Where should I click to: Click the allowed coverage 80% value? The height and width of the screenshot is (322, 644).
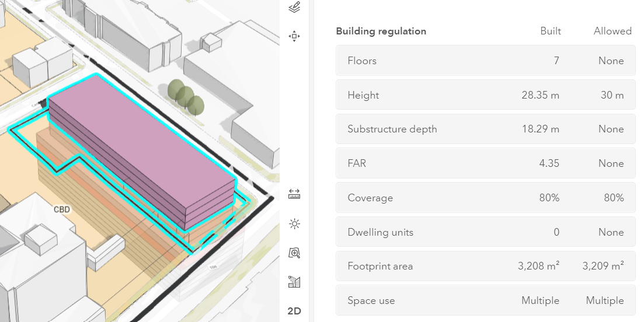point(614,198)
